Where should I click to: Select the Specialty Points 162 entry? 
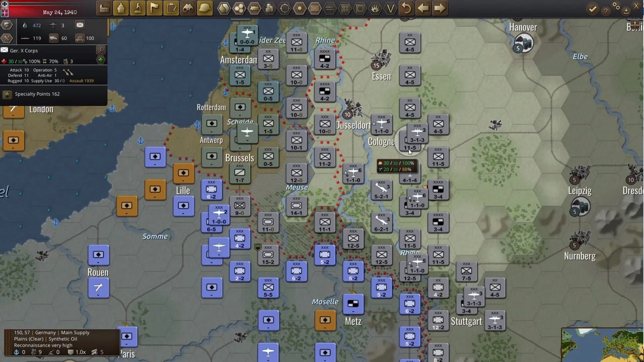tap(37, 94)
